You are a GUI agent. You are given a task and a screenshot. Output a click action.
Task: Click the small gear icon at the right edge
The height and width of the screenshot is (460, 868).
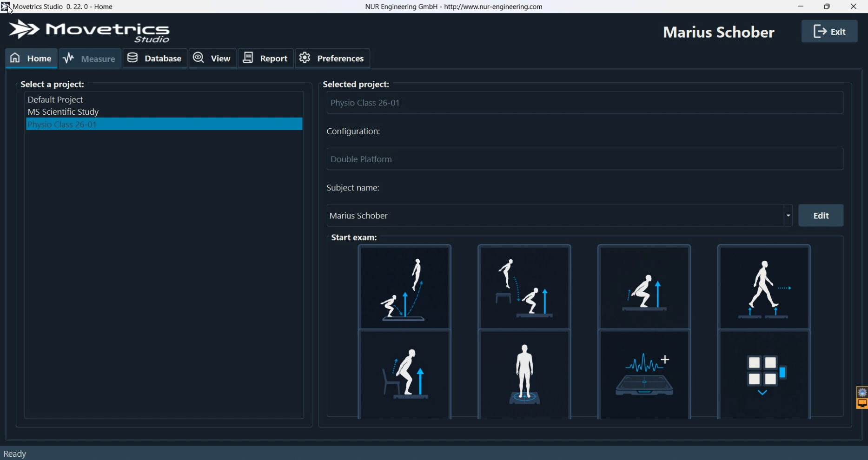point(862,393)
